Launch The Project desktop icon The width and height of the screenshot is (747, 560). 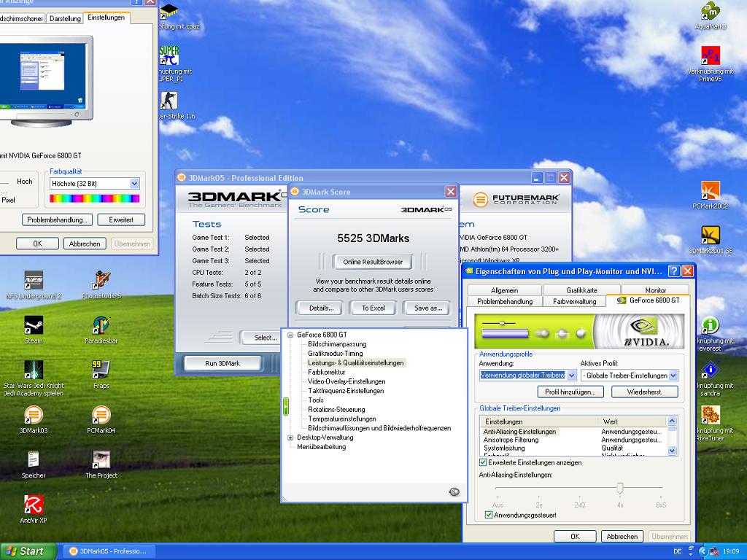click(x=101, y=459)
